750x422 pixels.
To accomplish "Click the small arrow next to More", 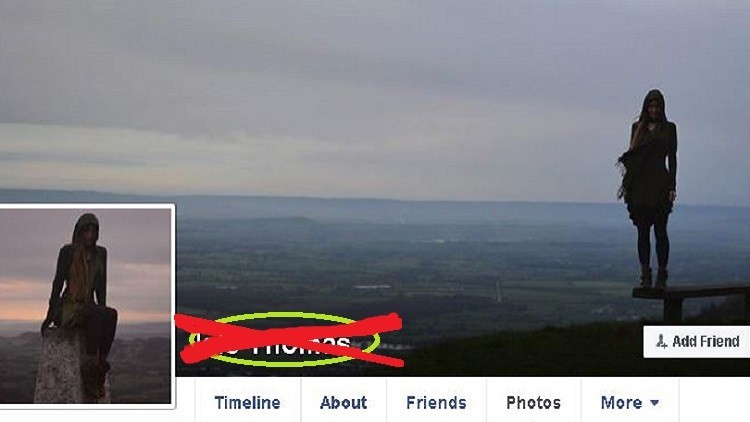I will 655,403.
